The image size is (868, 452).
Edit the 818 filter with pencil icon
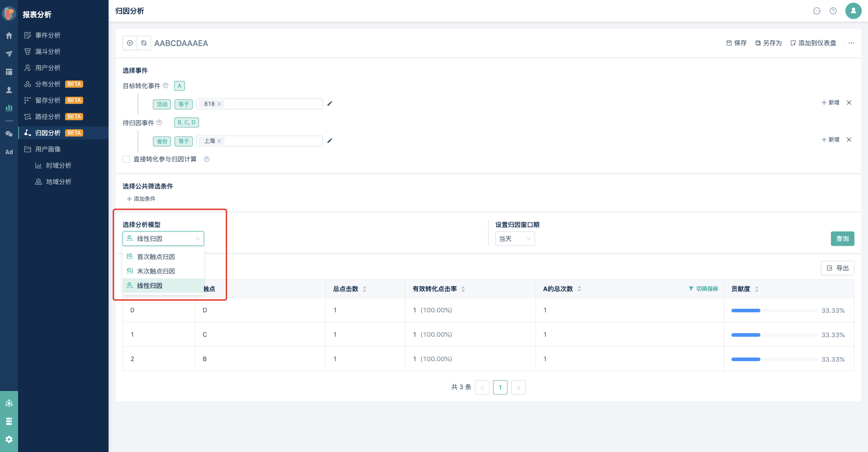pyautogui.click(x=330, y=104)
